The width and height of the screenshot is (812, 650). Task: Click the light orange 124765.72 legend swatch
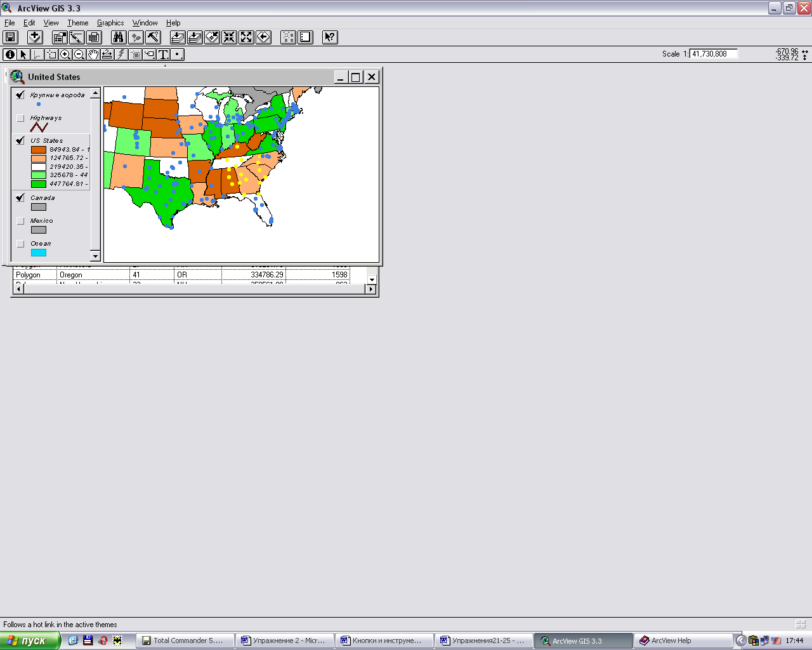click(39, 158)
